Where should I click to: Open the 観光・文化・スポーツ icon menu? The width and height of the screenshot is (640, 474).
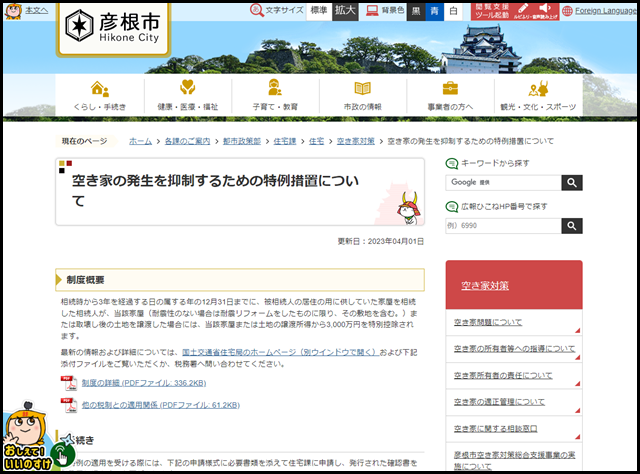(x=538, y=96)
